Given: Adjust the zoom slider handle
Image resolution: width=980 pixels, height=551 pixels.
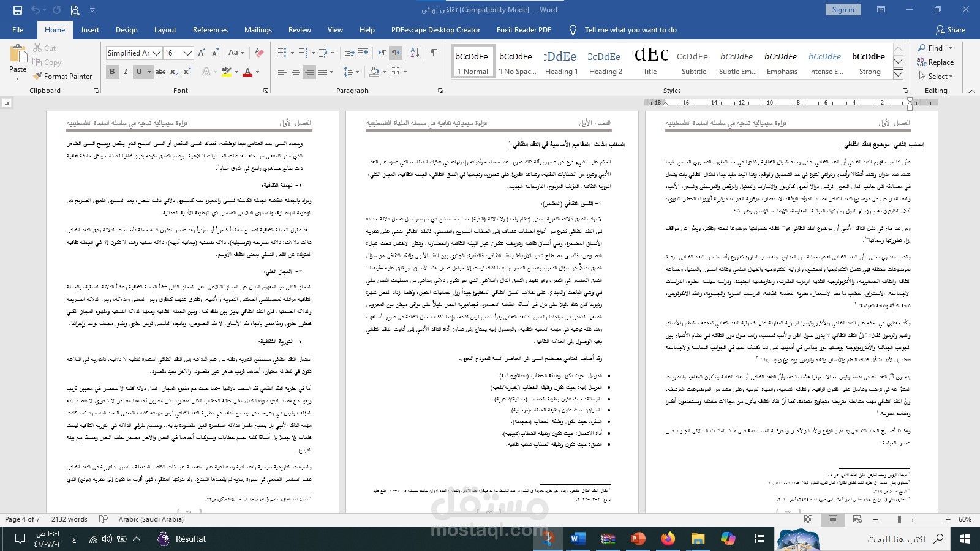Looking at the screenshot, I should coord(899,519).
